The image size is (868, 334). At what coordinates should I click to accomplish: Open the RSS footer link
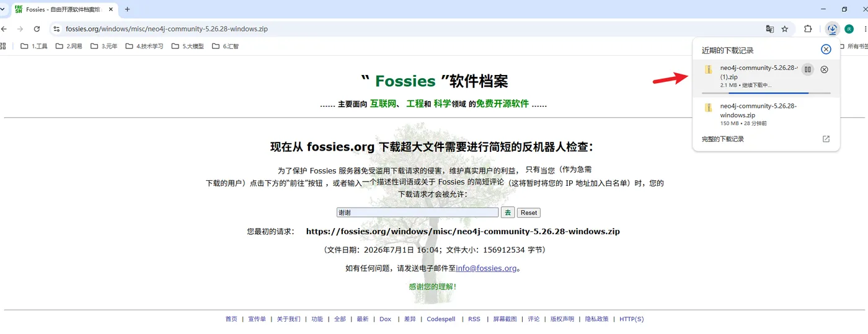pos(474,319)
